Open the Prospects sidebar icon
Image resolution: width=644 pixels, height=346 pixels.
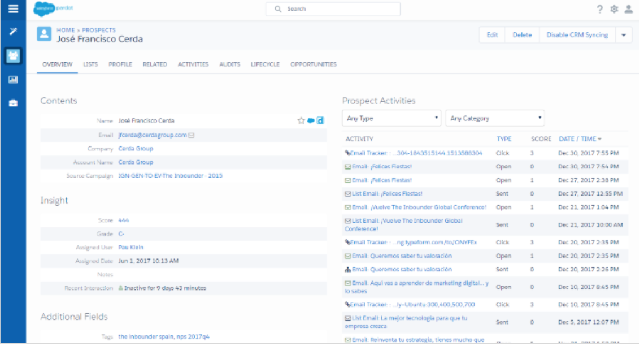13,55
